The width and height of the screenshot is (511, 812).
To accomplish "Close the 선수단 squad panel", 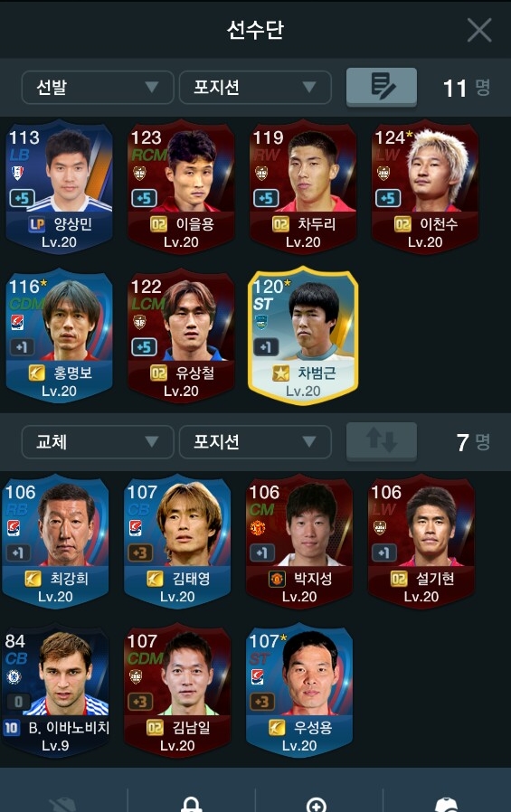I will pyautogui.click(x=479, y=30).
